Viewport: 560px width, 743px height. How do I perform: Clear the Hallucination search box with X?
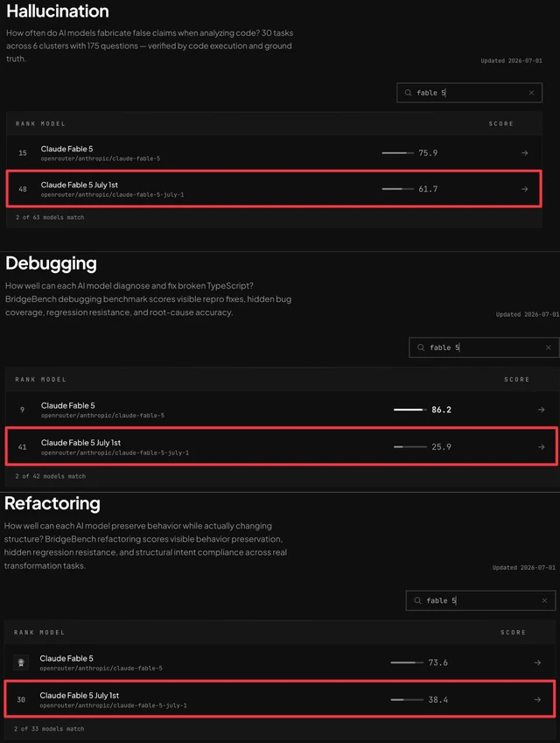coord(532,93)
